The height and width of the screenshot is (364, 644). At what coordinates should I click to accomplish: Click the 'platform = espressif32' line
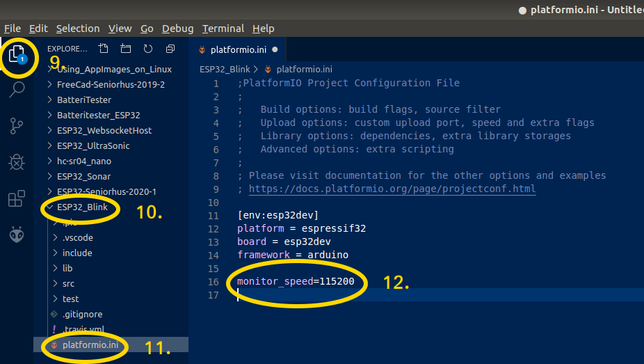[301, 228]
